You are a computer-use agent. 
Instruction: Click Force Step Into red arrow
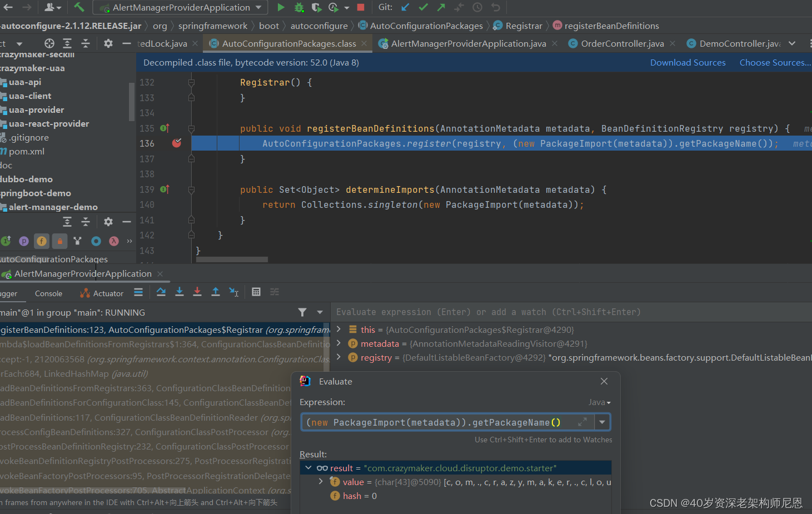(x=197, y=292)
